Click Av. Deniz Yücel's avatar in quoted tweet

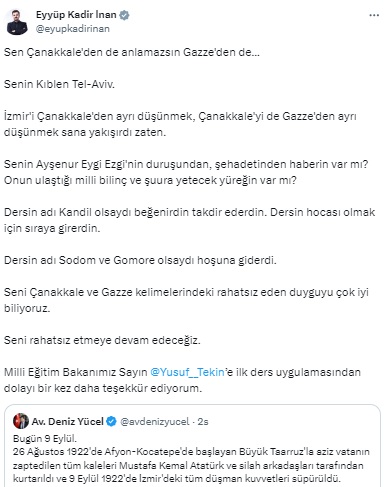point(21,421)
